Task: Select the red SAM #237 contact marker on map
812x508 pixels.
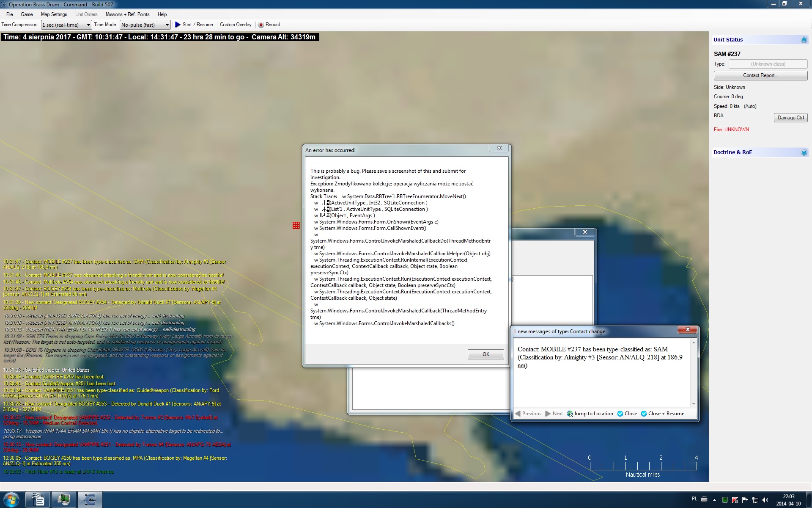Action: 296,226
